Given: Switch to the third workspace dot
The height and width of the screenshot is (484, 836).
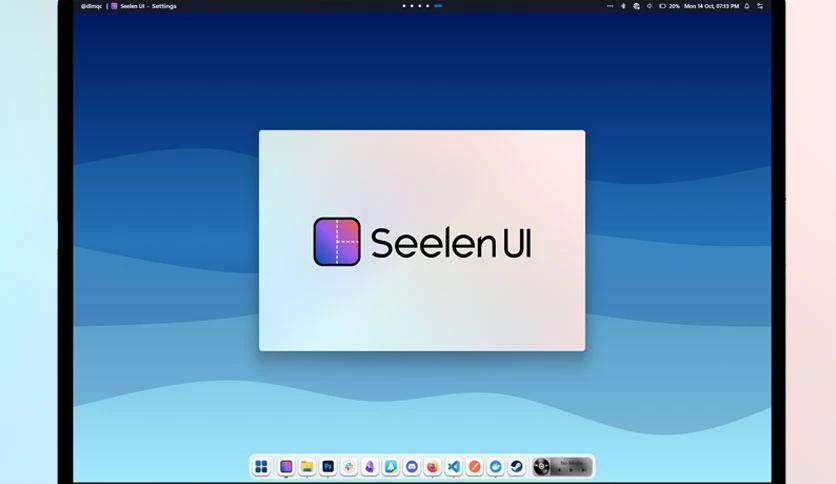Looking at the screenshot, I should coord(420,6).
